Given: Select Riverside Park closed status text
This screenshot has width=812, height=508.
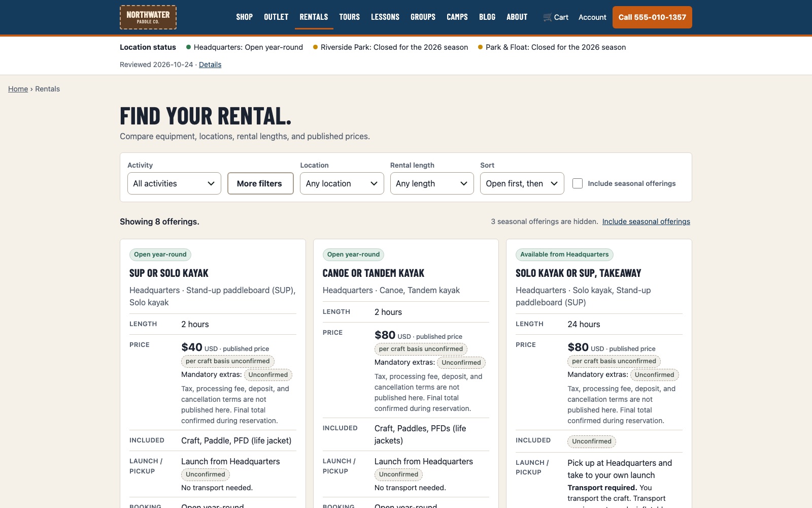Looking at the screenshot, I should 394,47.
